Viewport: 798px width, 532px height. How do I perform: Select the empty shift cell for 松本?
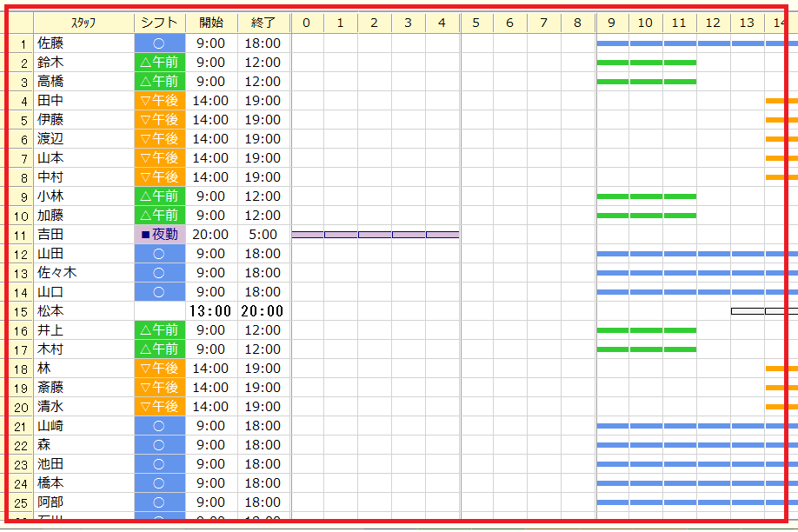tap(160, 311)
